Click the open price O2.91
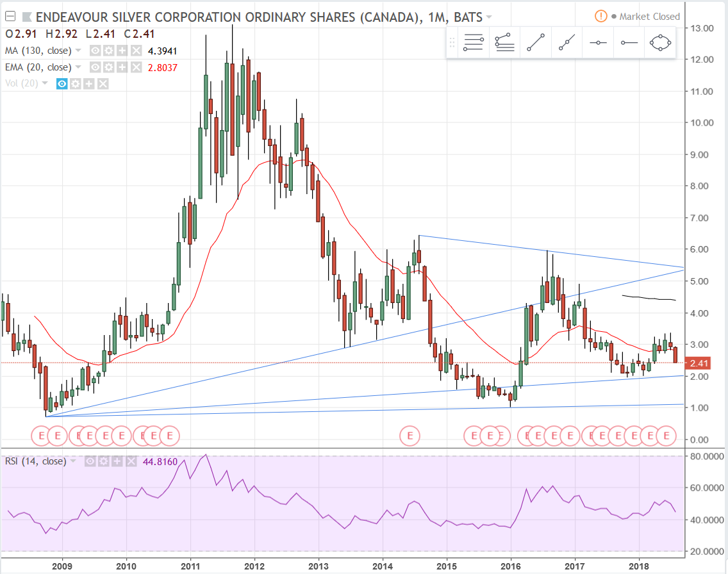This screenshot has height=574, width=728. pyautogui.click(x=21, y=34)
